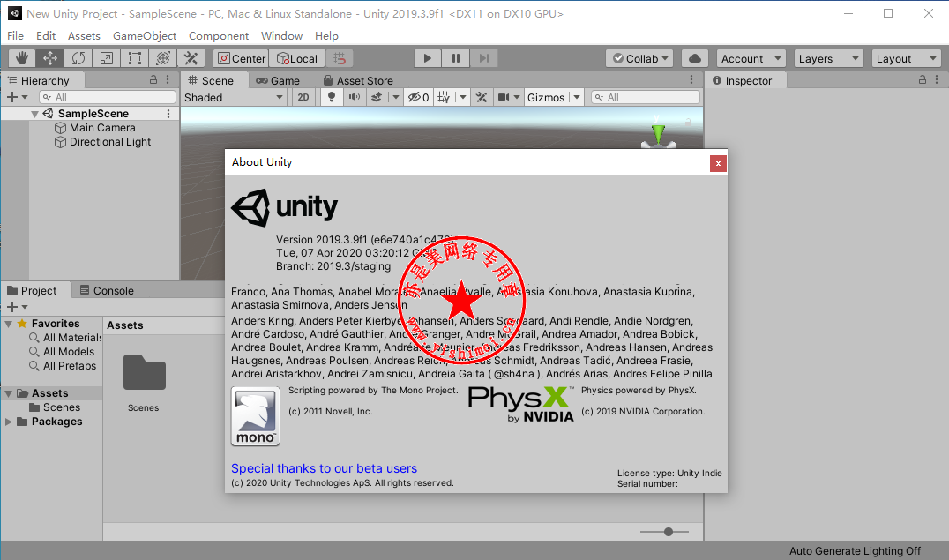The image size is (949, 560).
Task: Open the Layout dropdown
Action: click(906, 58)
